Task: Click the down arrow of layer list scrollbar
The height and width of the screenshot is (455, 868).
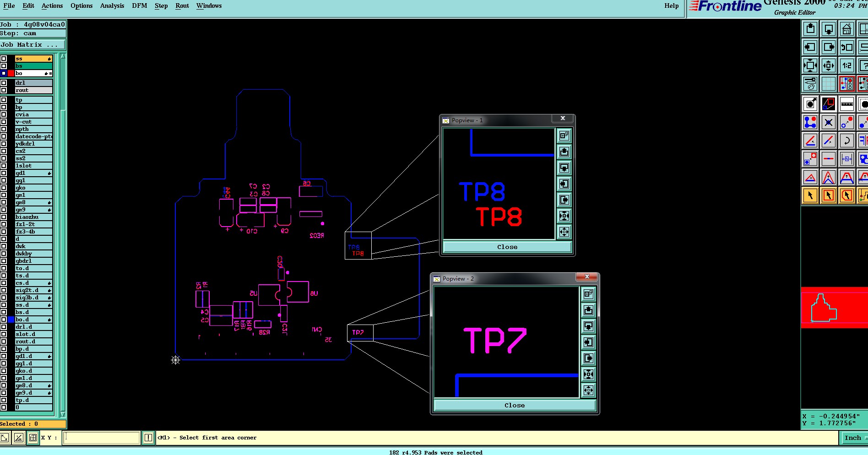Action: [63, 414]
